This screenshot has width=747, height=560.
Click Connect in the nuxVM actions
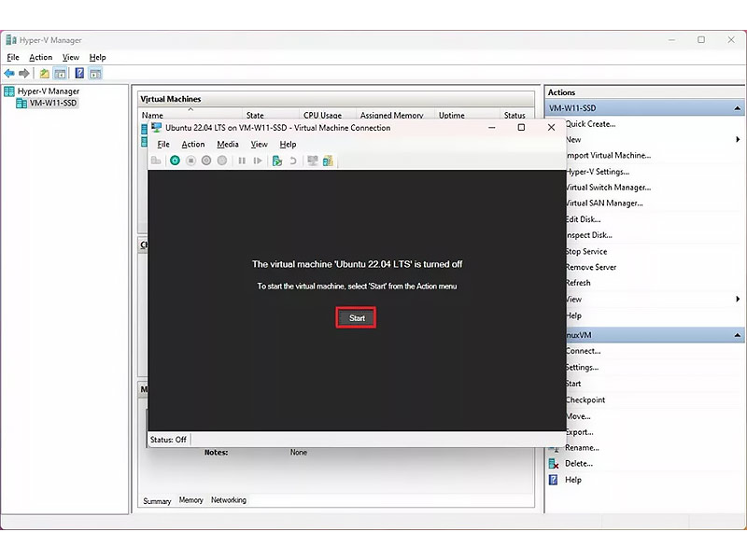[x=583, y=351]
